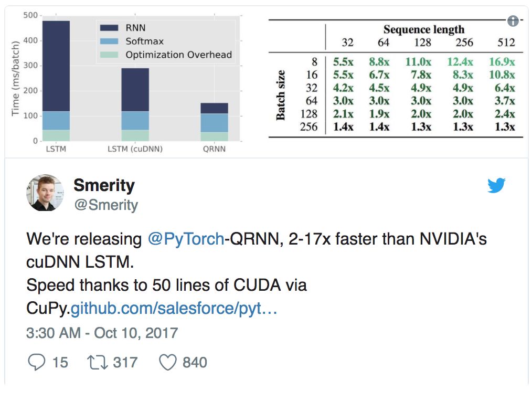
Task: Click the LSTM (cuDNN) axis label
Action: 135,149
